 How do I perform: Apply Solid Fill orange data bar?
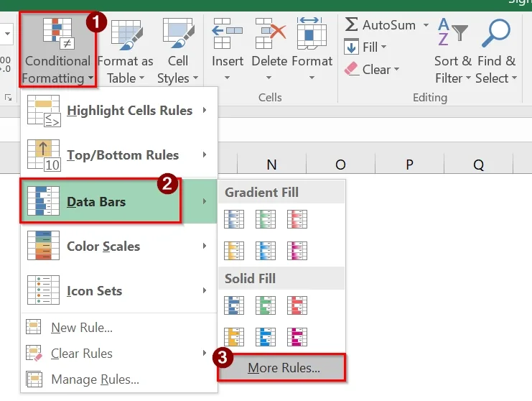click(234, 337)
